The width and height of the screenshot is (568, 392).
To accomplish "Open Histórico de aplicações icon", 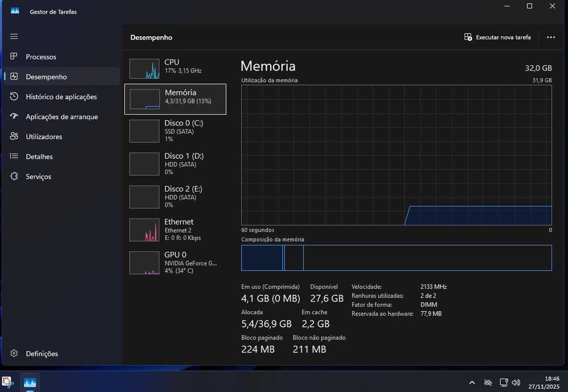I will [x=14, y=96].
